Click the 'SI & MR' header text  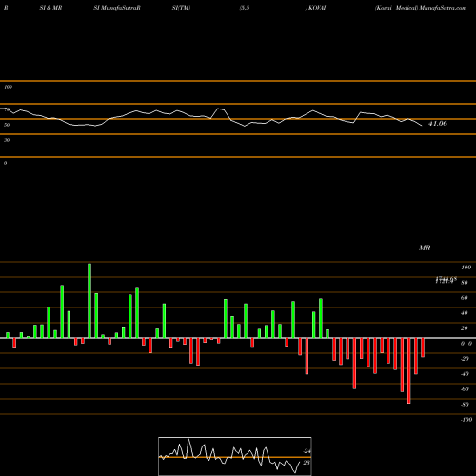[50, 8]
